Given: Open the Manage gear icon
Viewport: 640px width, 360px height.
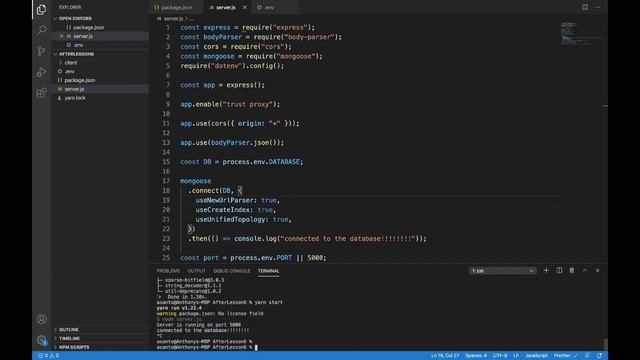Looking at the screenshot, I should 41,340.
